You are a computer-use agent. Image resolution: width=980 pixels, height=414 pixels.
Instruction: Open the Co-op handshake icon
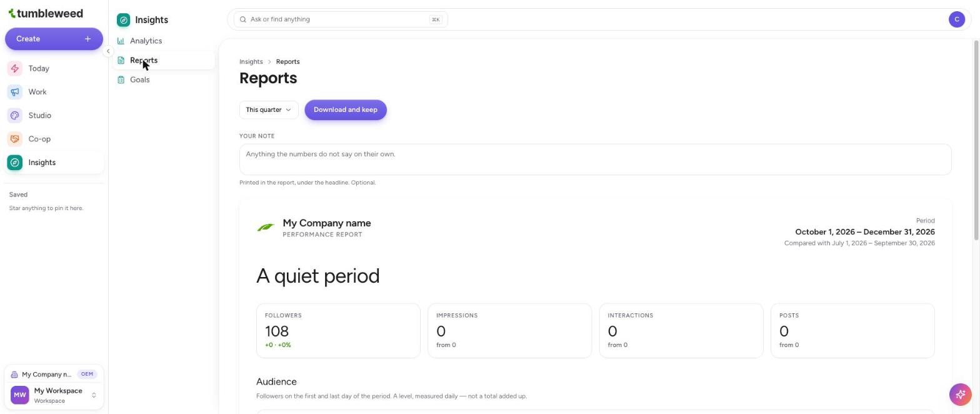coord(14,139)
